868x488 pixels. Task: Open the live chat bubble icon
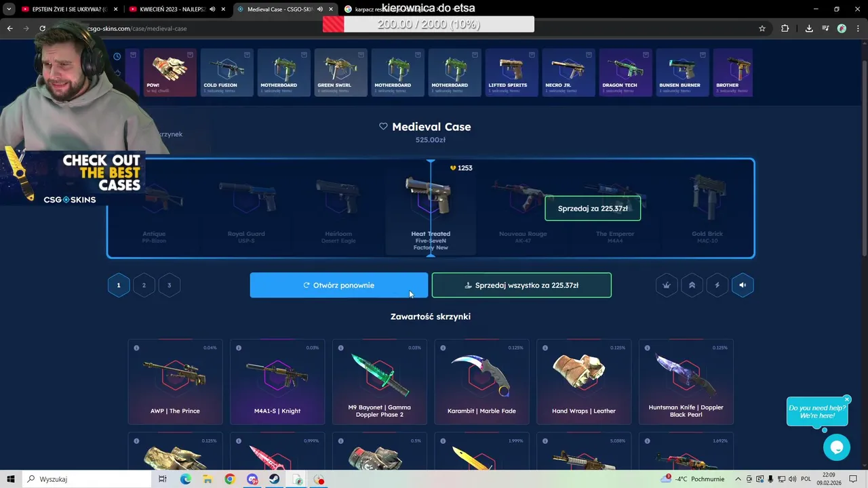point(837,447)
